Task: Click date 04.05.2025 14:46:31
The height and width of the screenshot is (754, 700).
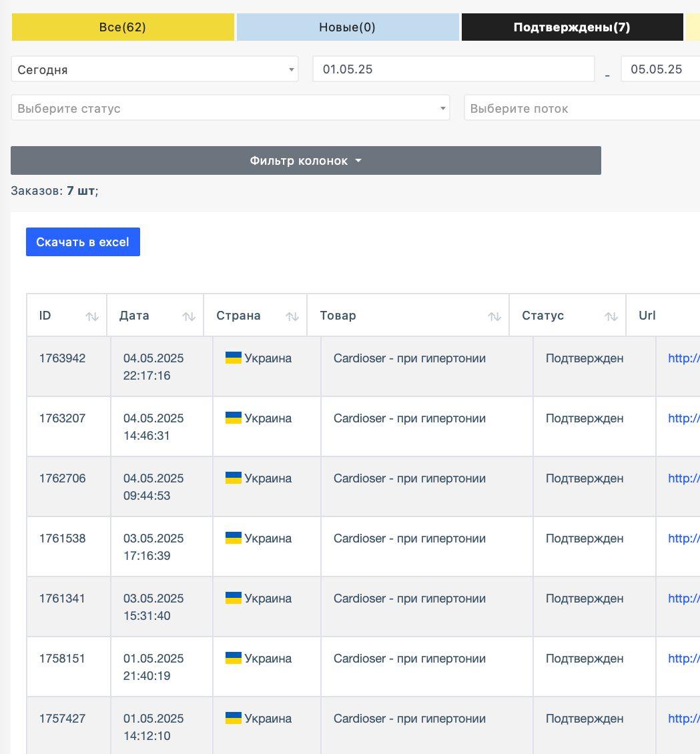Action: (x=153, y=427)
